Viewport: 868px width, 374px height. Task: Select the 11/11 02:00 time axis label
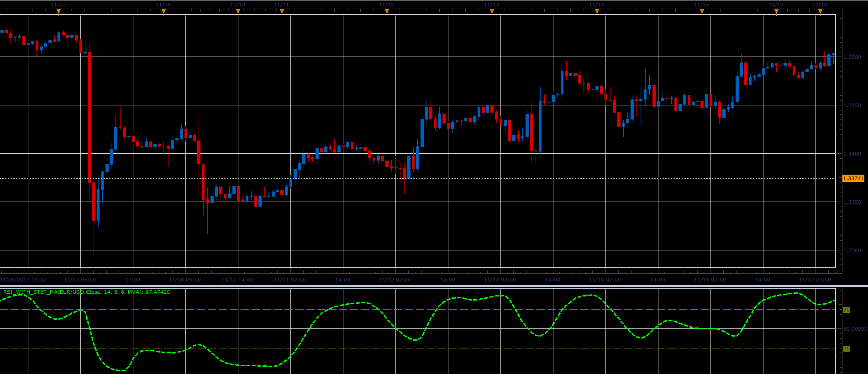[x=290, y=280]
